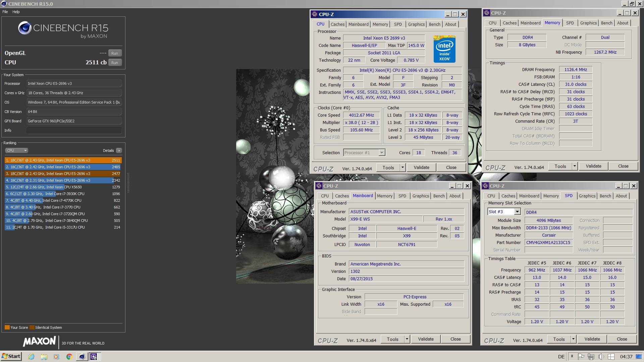Screen dimensions: 644x362
Task: Click Close in the Mainboard tab window
Action: coord(455,339)
